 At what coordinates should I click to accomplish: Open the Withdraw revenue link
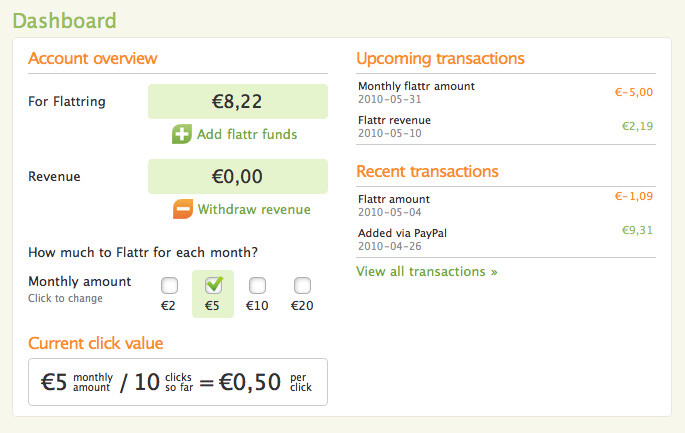pos(254,209)
